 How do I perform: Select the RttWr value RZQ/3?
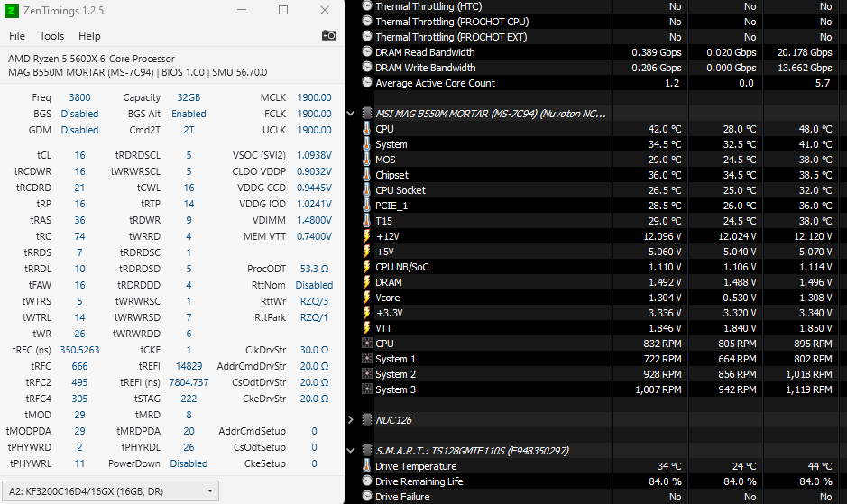tap(315, 301)
